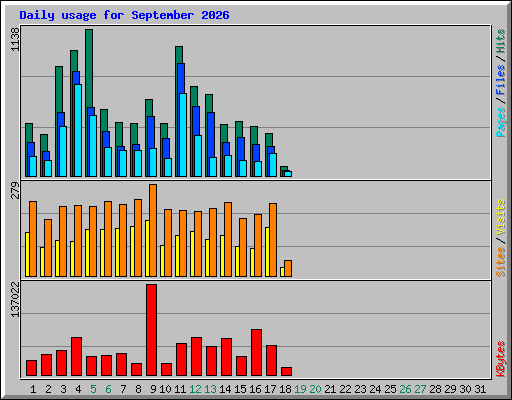Click the chart title 'Daily usage for September 2026'
This screenshot has height=400, width=512.
pyautogui.click(x=124, y=15)
